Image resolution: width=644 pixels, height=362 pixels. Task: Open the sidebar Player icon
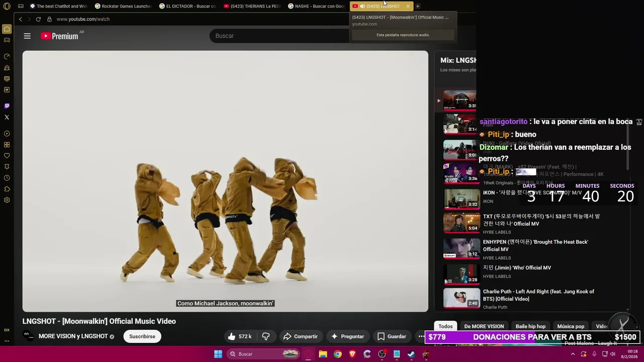tap(7, 134)
